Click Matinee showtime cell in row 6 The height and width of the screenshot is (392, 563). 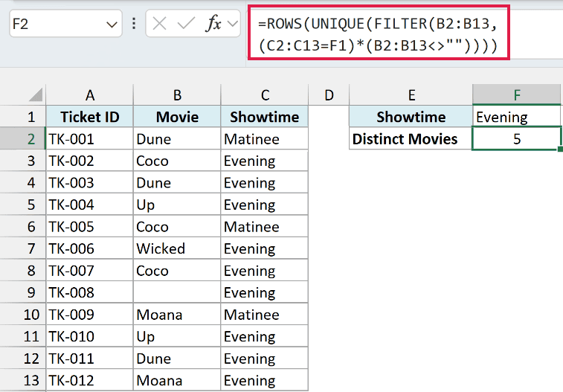pyautogui.click(x=265, y=227)
